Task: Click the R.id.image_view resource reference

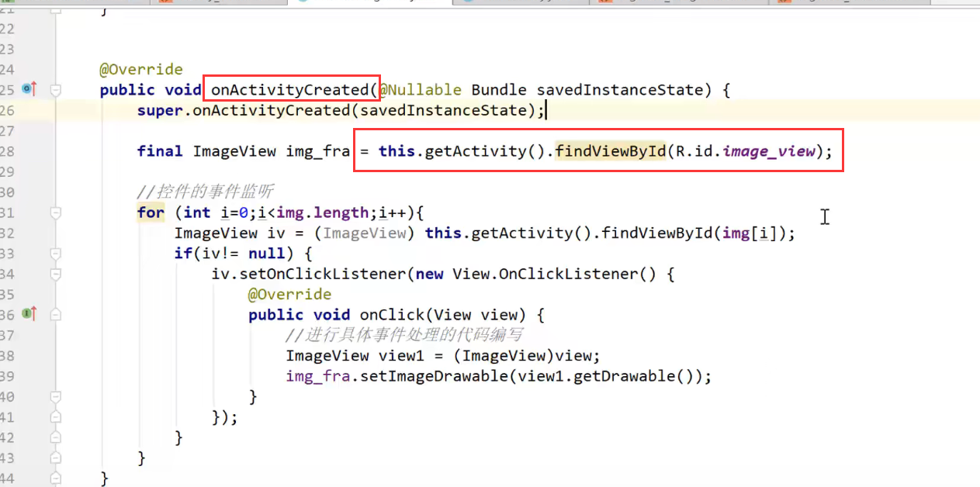Action: (746, 151)
